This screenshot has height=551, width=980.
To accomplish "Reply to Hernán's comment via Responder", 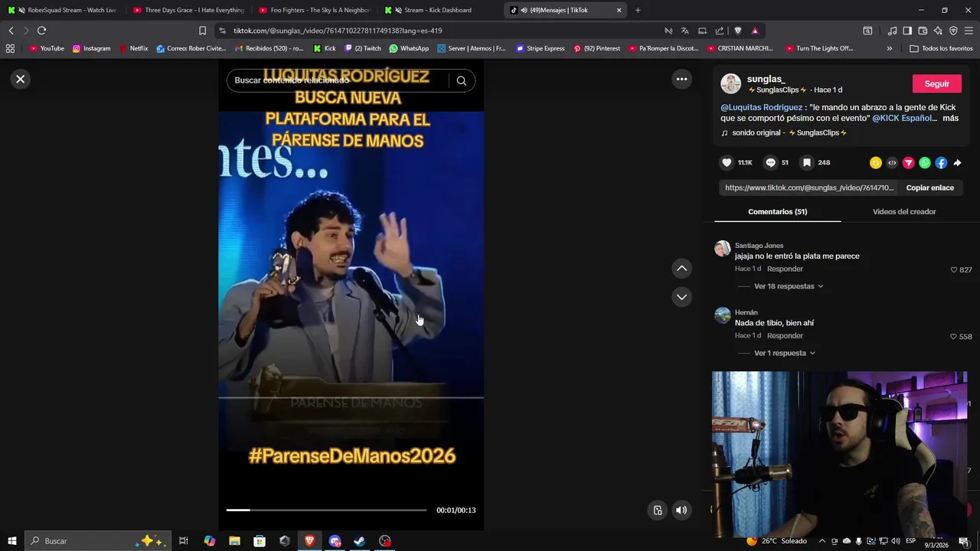I will tap(785, 335).
